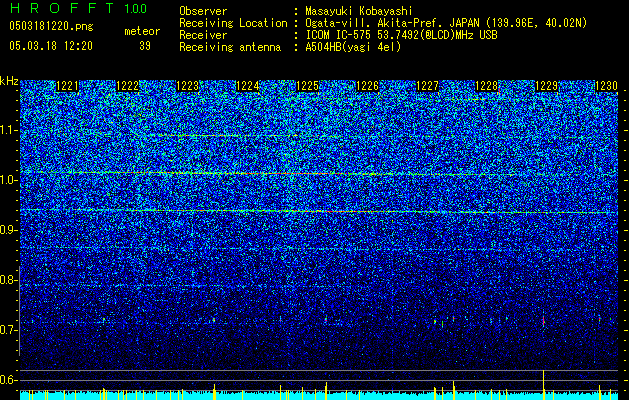Select the meteor count value 39
The width and height of the screenshot is (629, 400).
145,46
